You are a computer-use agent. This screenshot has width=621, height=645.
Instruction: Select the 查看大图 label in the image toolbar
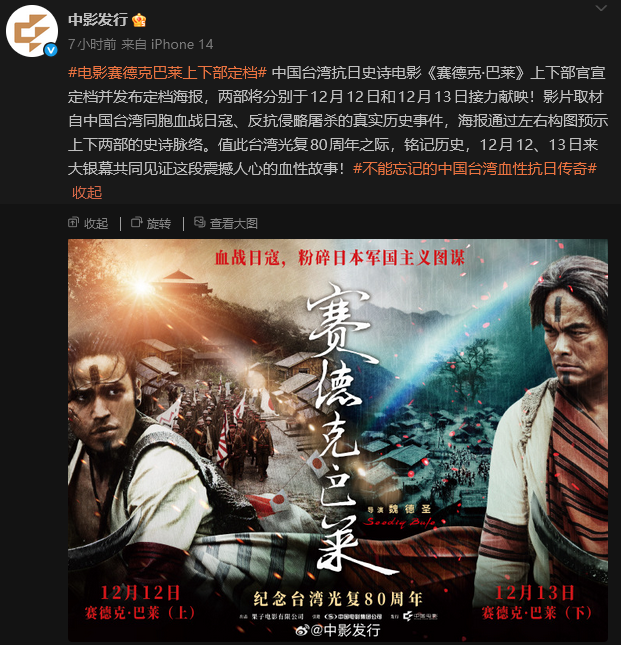(x=234, y=223)
